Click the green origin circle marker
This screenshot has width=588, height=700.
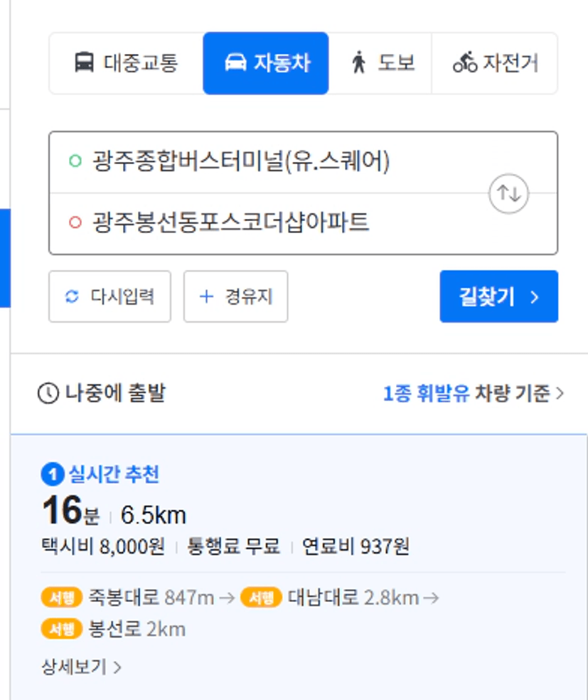coord(75,161)
